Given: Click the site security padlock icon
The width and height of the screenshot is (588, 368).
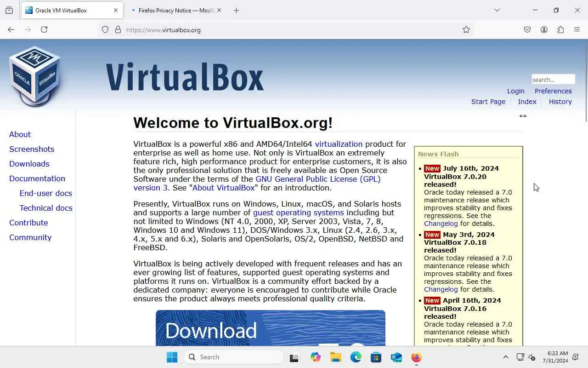Looking at the screenshot, I should [118, 29].
